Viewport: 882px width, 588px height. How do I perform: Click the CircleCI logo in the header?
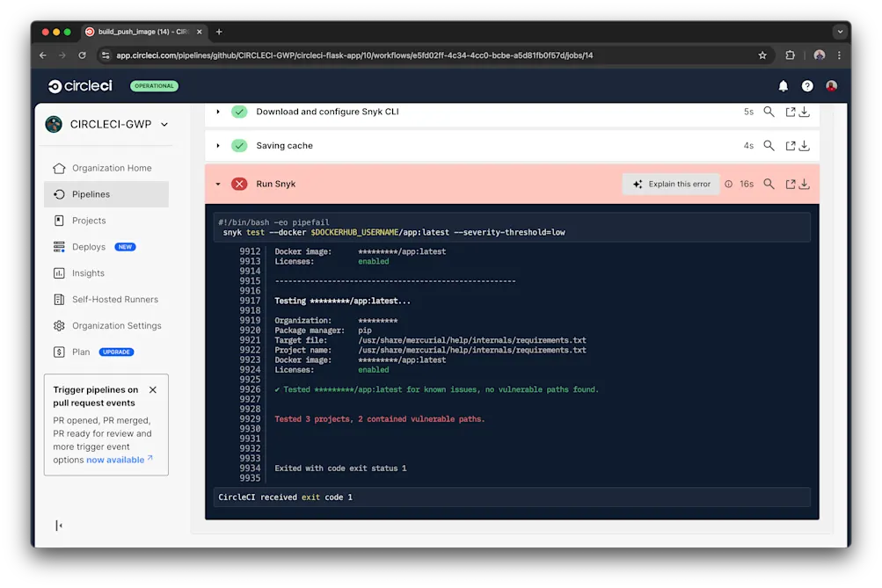pyautogui.click(x=79, y=85)
